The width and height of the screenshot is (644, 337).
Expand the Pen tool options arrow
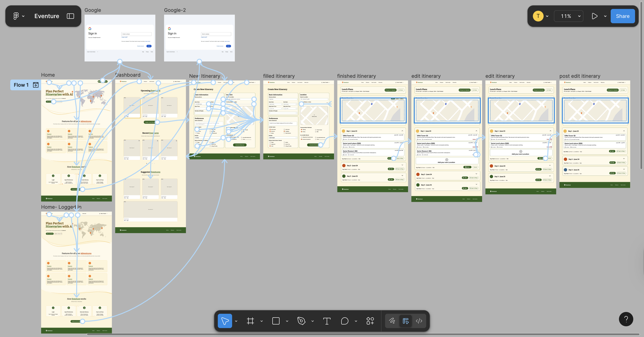click(x=313, y=321)
